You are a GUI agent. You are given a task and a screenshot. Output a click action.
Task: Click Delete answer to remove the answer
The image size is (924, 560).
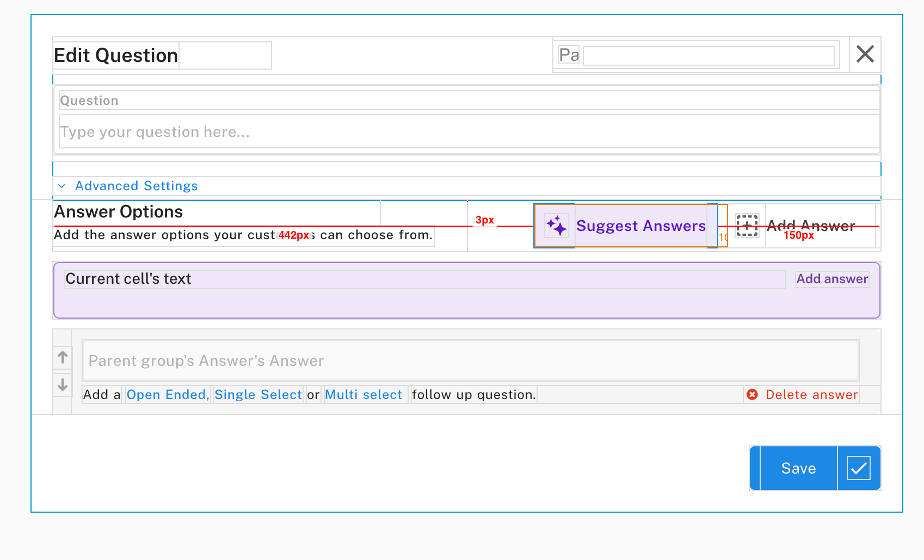[x=811, y=395]
